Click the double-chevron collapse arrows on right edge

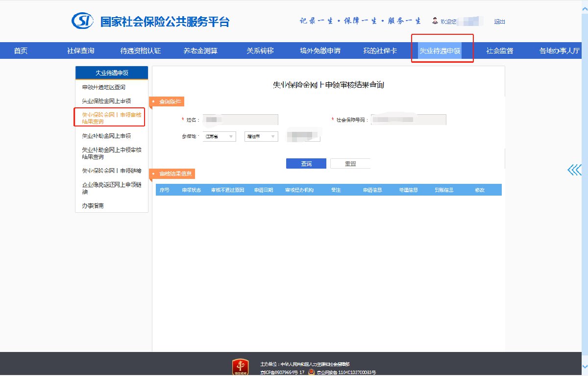(x=574, y=170)
